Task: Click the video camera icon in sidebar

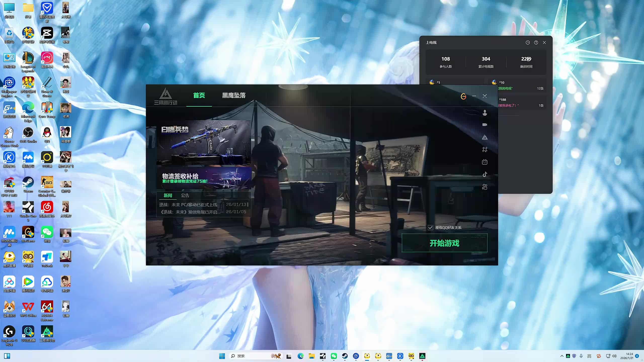Action: 485,125
